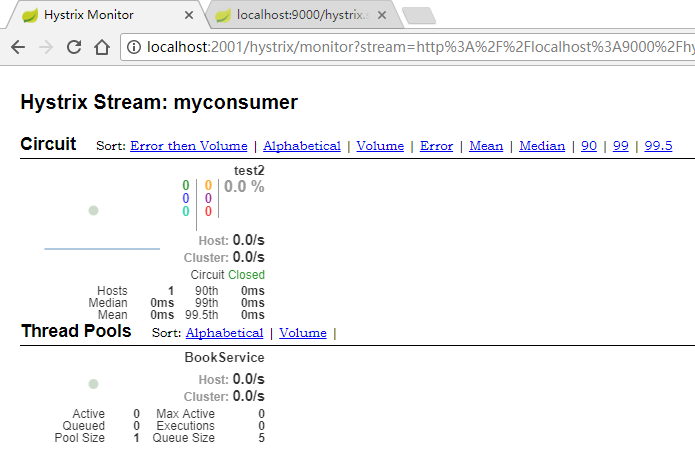The image size is (695, 452).
Task: Click the 99.5th latency value 0ms
Action: [253, 315]
